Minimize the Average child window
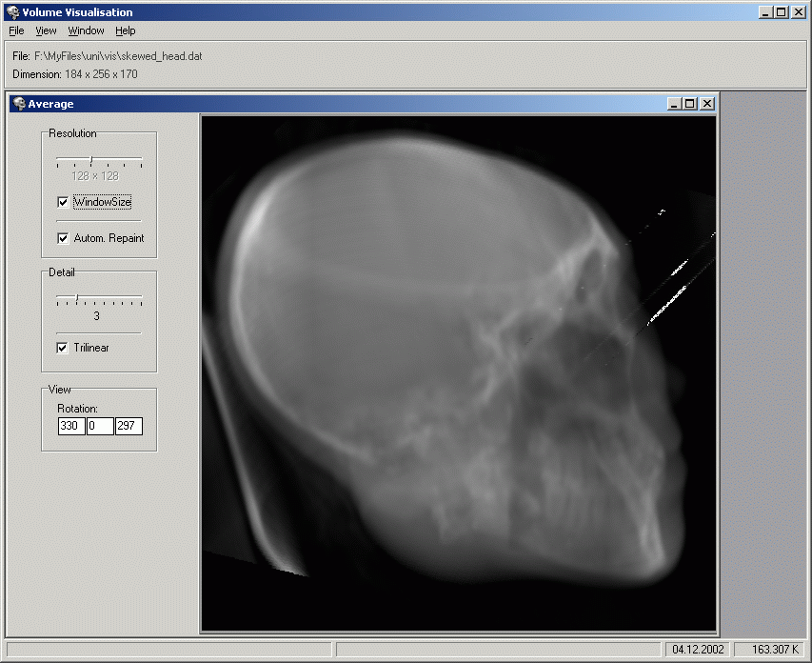Viewport: 812px width, 663px height. tap(674, 104)
